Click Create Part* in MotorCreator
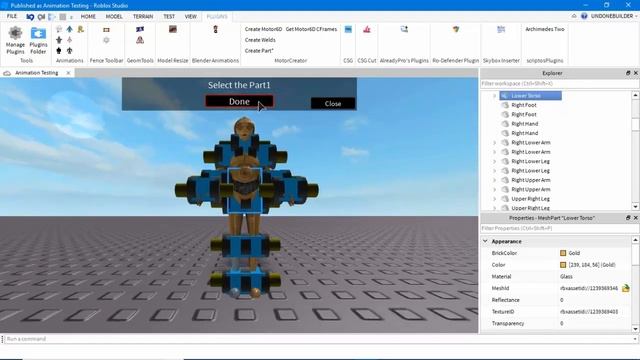 tap(259, 51)
